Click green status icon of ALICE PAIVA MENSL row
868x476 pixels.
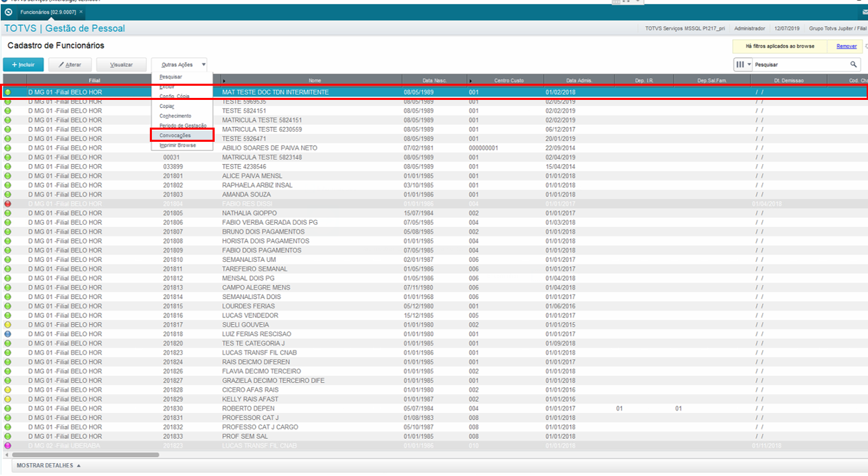[x=8, y=176]
